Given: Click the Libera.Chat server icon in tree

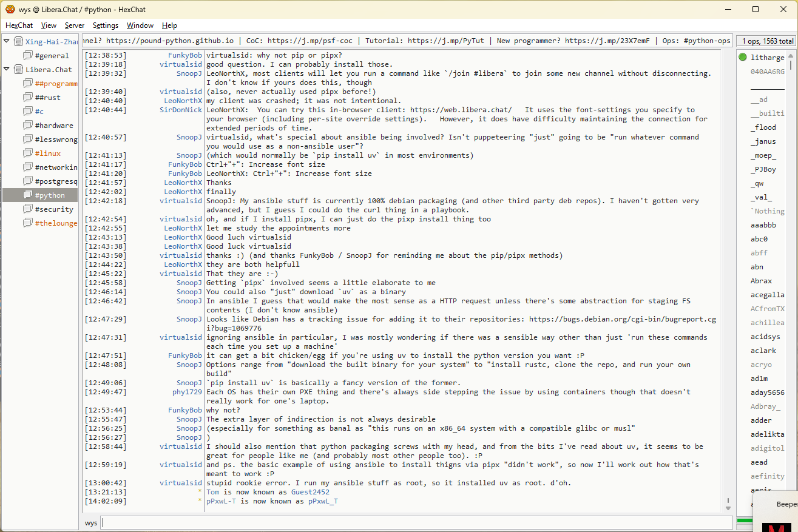Looking at the screenshot, I should [x=18, y=70].
